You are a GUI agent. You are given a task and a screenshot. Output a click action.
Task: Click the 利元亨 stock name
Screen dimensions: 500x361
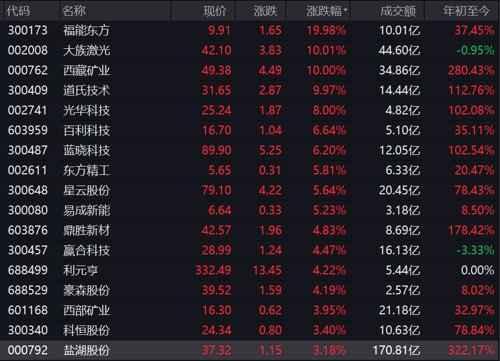click(x=81, y=270)
